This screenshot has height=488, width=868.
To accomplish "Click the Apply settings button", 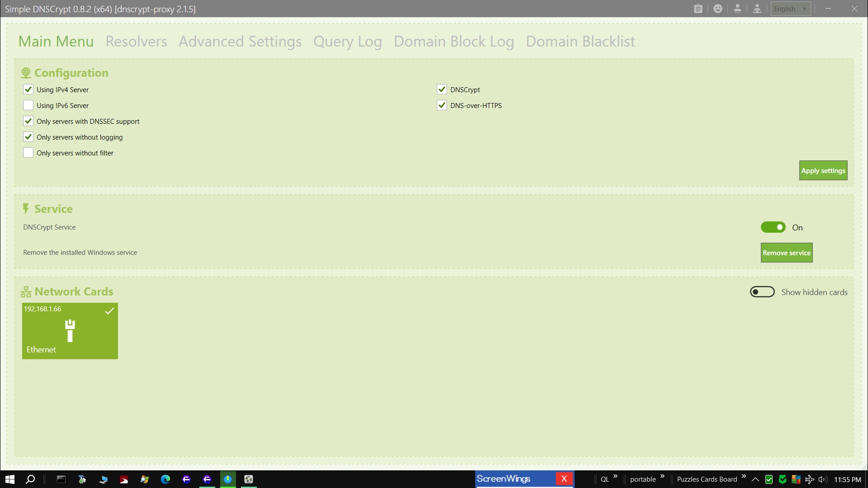I will (823, 170).
